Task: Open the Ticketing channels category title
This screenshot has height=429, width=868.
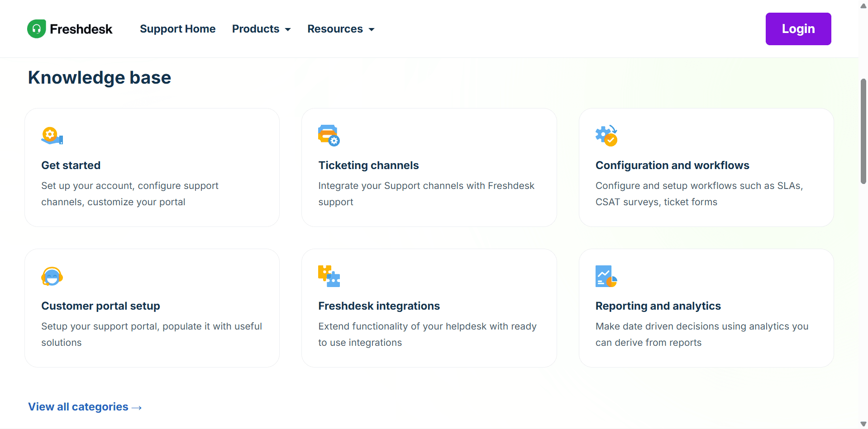Action: tap(368, 165)
